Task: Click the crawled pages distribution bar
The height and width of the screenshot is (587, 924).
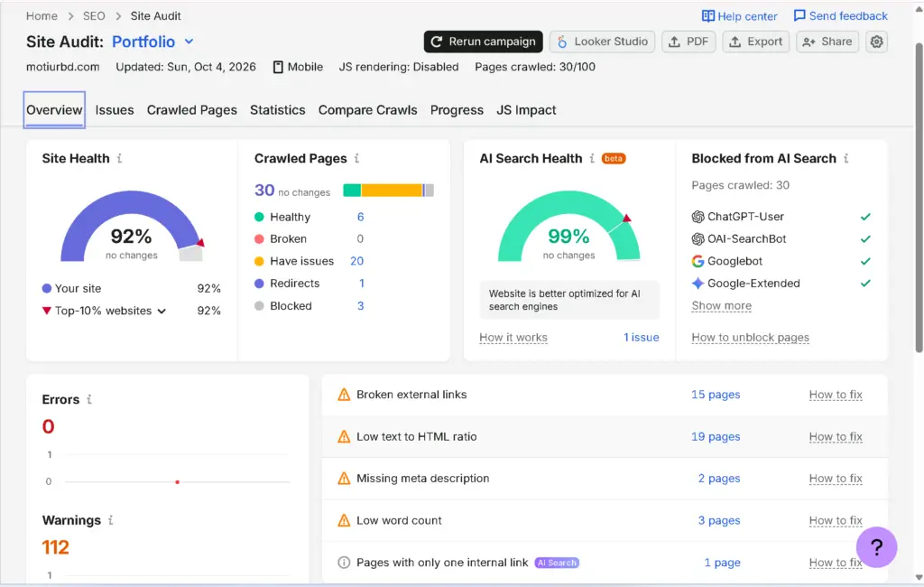Action: (x=388, y=190)
